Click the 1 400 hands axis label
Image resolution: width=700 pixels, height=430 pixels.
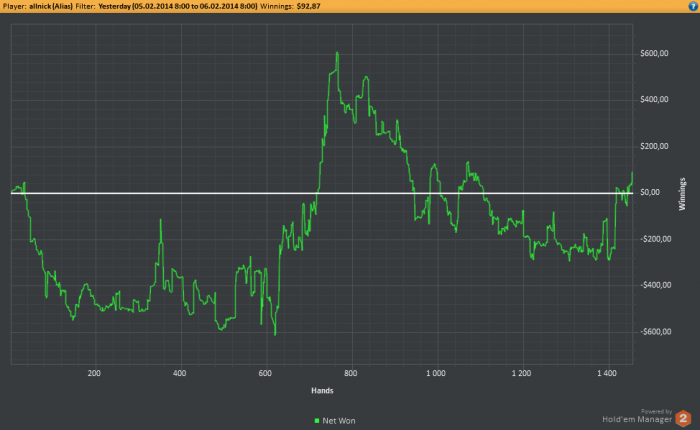click(607, 373)
